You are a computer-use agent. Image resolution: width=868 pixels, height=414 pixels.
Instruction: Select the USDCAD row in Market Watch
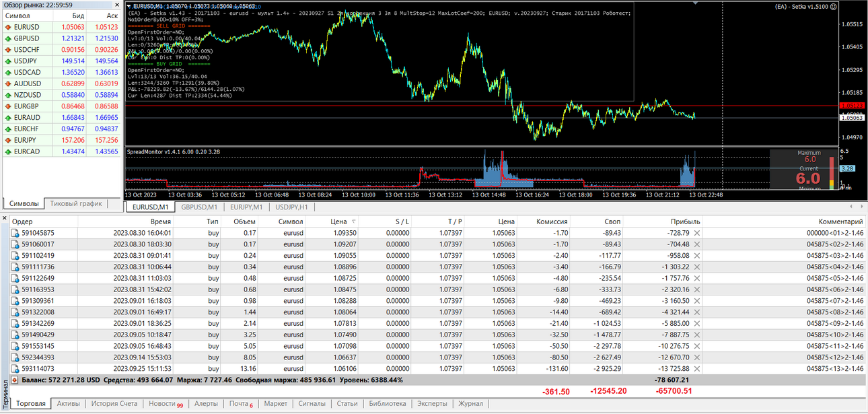(x=61, y=73)
